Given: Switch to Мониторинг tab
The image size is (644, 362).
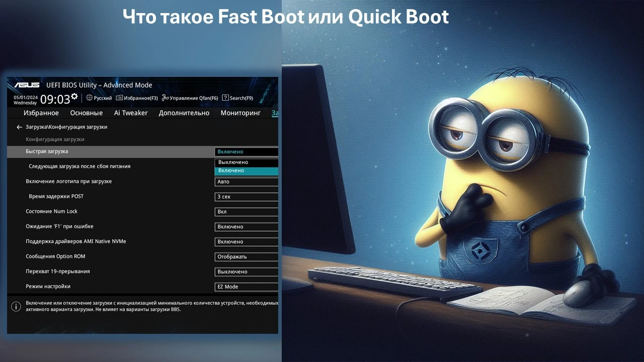Looking at the screenshot, I should pos(240,113).
